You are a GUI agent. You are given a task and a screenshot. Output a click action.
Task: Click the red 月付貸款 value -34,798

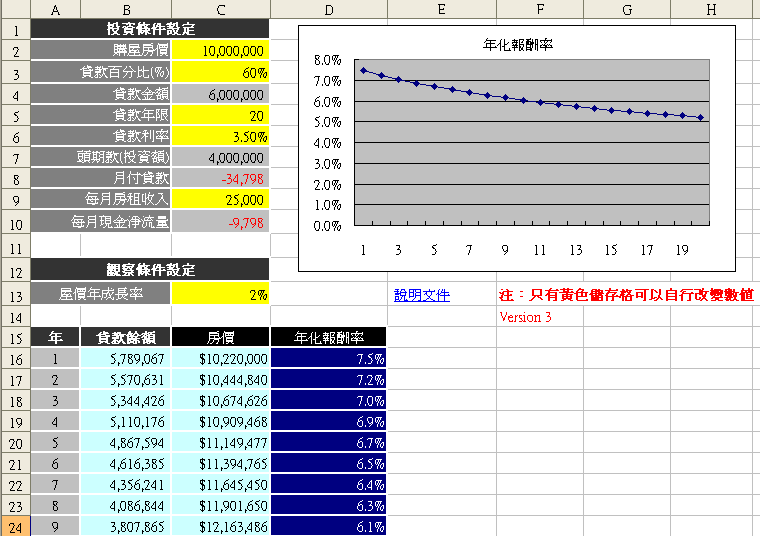point(221,179)
